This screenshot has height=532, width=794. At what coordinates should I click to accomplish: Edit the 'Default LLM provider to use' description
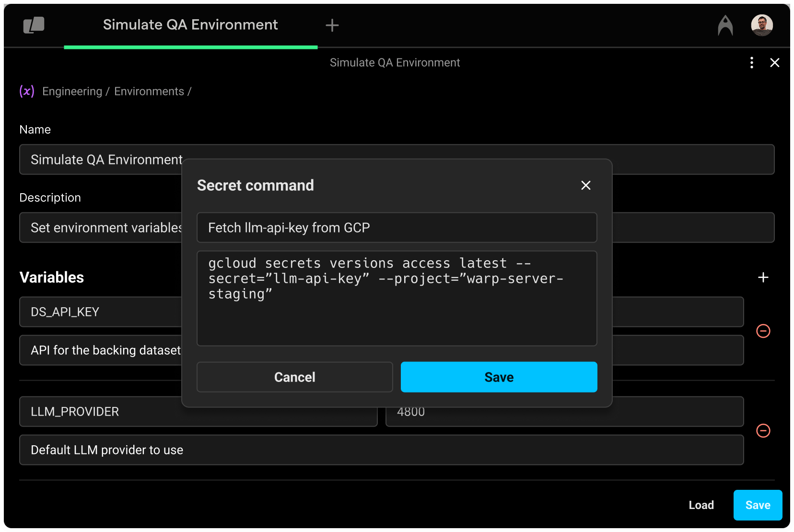[381, 450]
